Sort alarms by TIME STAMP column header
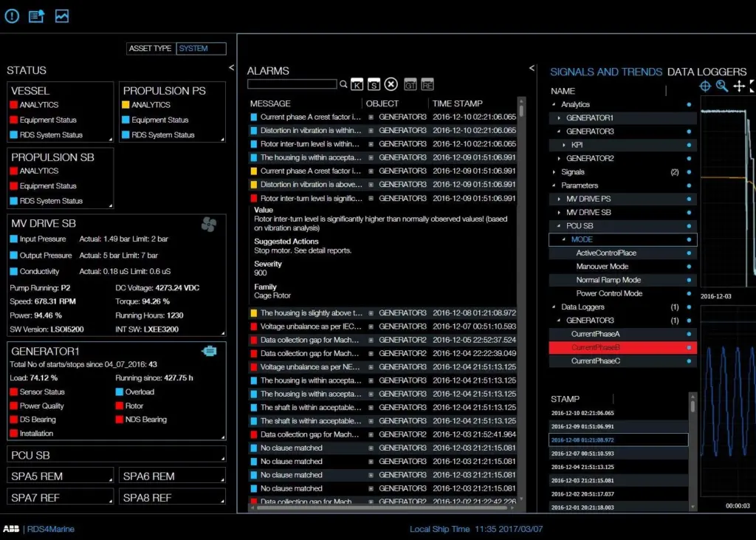This screenshot has height=540, width=756. pyautogui.click(x=458, y=103)
